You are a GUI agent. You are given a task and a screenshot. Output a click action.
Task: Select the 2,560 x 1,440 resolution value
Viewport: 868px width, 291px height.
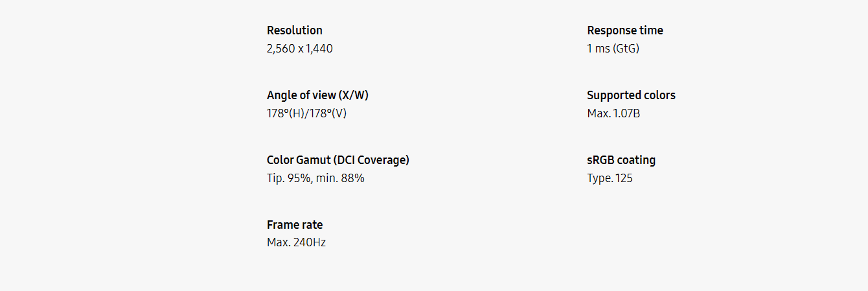click(x=299, y=49)
